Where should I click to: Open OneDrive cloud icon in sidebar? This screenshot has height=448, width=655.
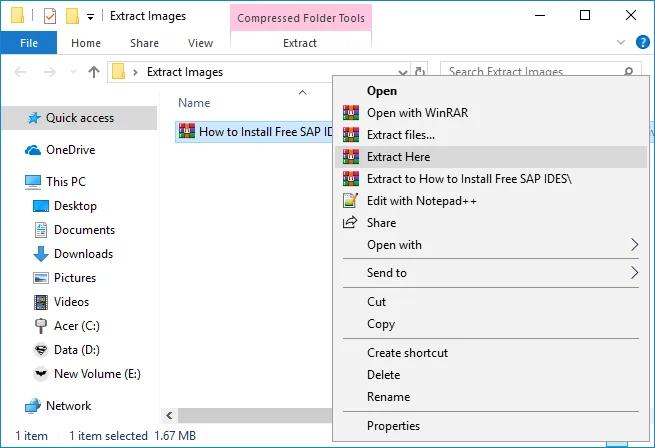[x=32, y=150]
